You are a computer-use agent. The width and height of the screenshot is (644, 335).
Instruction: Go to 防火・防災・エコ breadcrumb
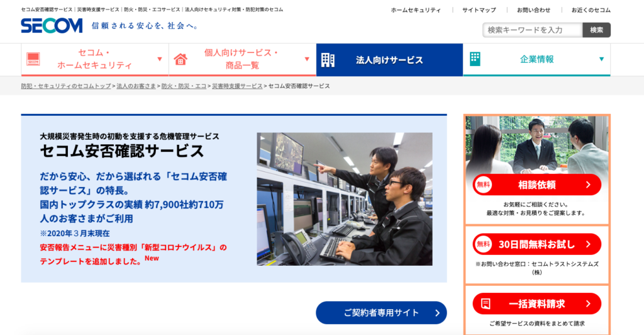(x=184, y=86)
